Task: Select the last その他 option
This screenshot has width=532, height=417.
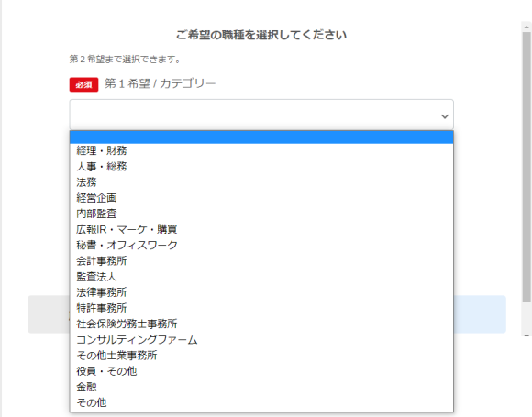Action: coord(261,402)
